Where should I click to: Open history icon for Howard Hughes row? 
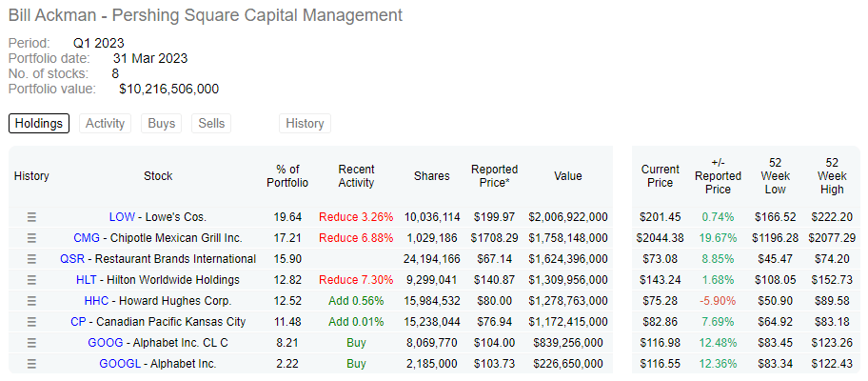(31, 301)
